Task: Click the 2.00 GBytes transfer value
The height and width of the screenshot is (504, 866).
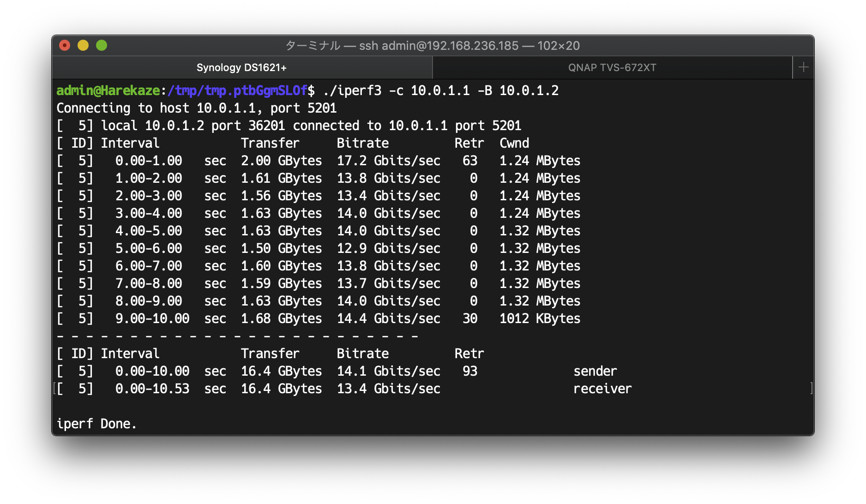Action: tap(281, 161)
